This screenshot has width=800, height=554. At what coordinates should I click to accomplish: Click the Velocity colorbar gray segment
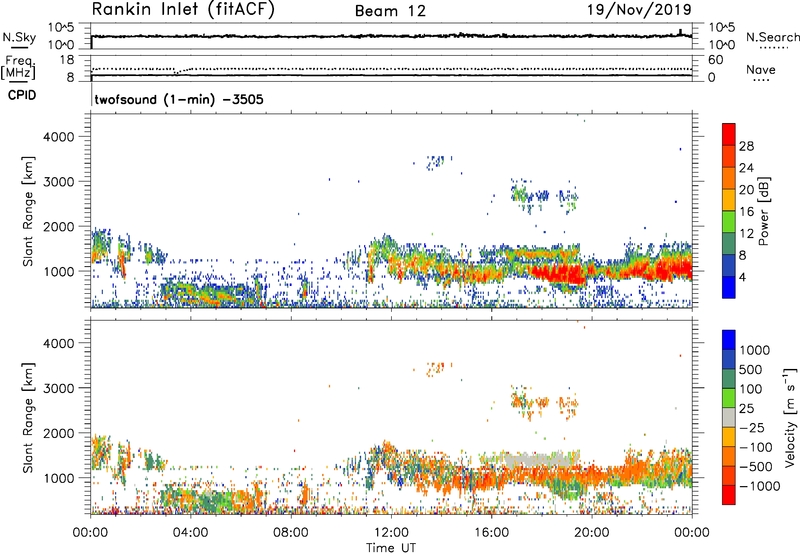[x=729, y=418]
